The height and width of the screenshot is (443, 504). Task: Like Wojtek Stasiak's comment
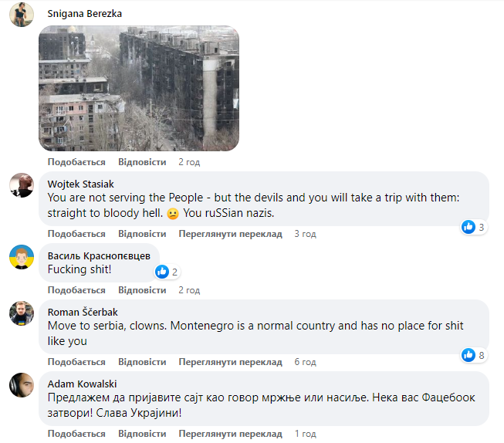pyautogui.click(x=76, y=234)
